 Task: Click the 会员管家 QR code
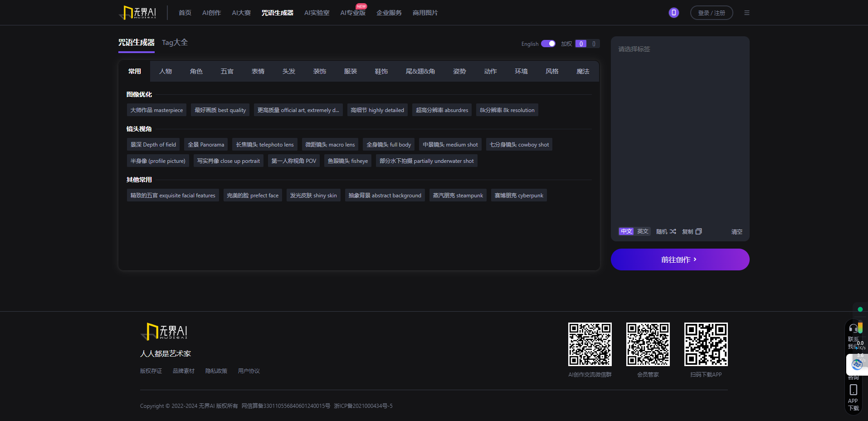point(648,344)
